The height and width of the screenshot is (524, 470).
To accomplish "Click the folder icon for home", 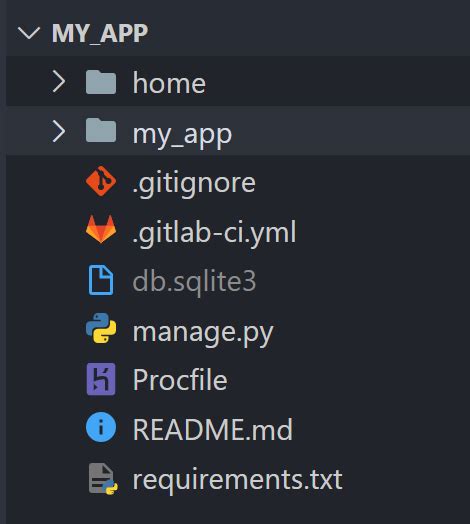I will coord(101,82).
